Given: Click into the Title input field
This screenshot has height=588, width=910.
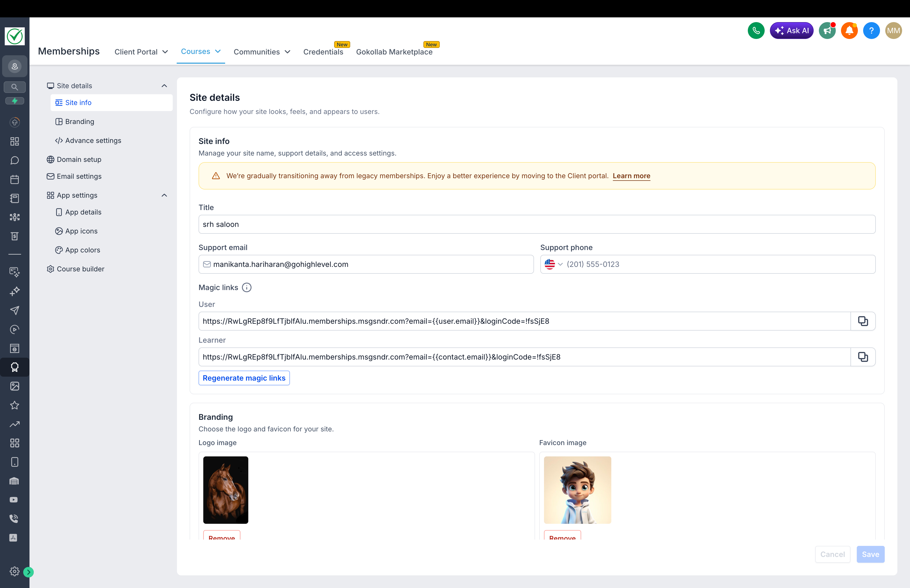Looking at the screenshot, I should (537, 225).
